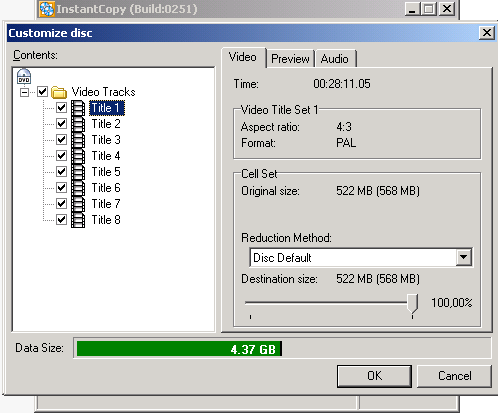Screen dimensions: 498x413
Task: Select Title 3 in the contents tree
Action: coord(106,140)
